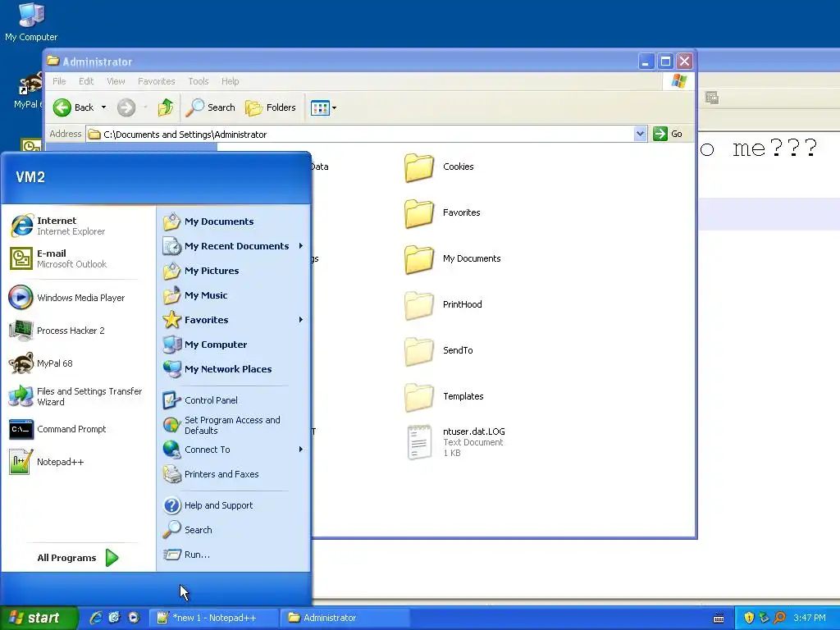Expand Favorites submenu in Start menu
The height and width of the screenshot is (630, 840).
click(x=233, y=320)
